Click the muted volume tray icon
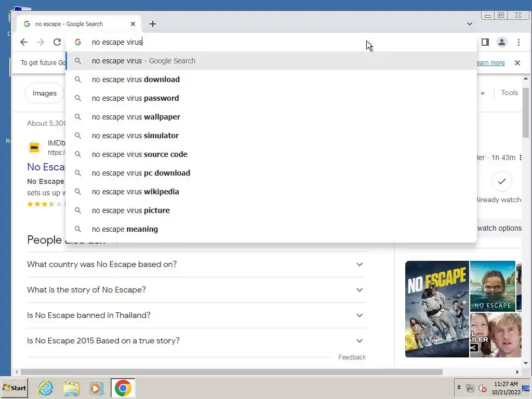 pos(482,388)
